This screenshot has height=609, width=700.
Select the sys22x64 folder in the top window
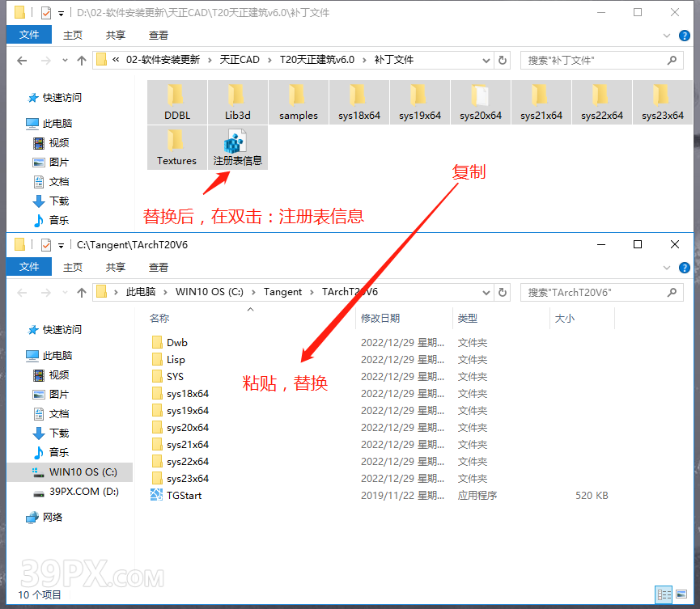pos(602,102)
